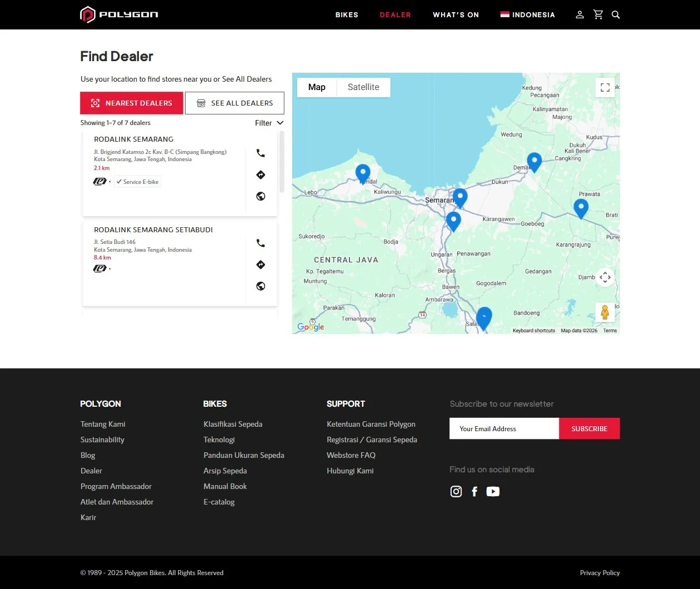This screenshot has height=589, width=700.
Task: Switch the map to Satellite view
Action: (x=363, y=87)
